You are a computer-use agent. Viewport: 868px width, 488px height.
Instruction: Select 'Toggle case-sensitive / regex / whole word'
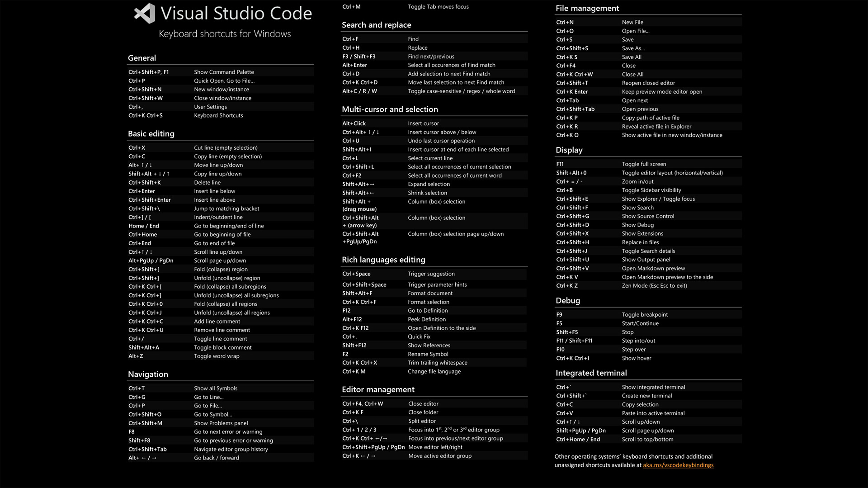[x=461, y=91]
